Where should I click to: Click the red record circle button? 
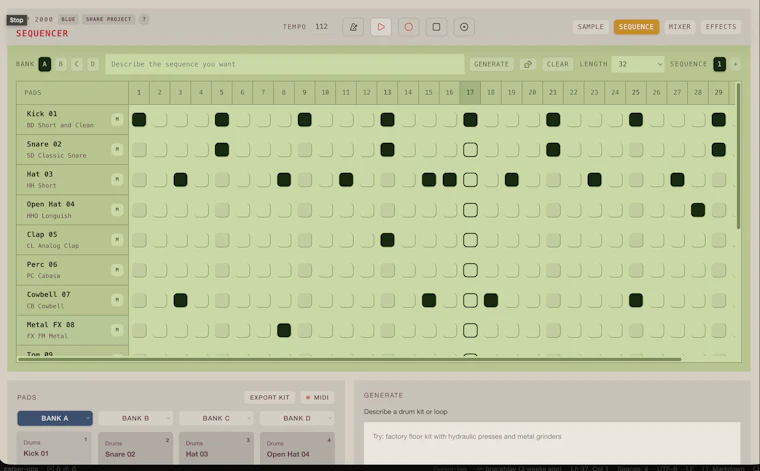coord(409,27)
